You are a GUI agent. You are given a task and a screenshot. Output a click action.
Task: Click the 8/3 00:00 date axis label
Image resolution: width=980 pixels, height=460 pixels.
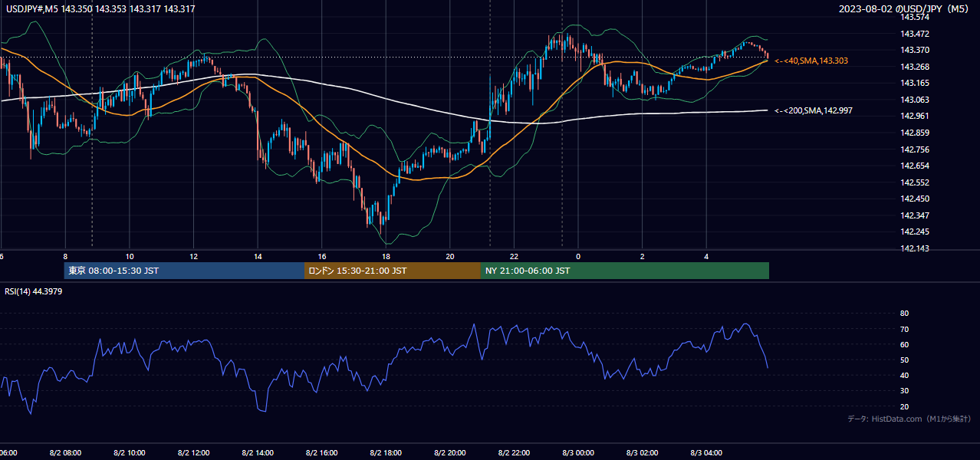tap(578, 453)
